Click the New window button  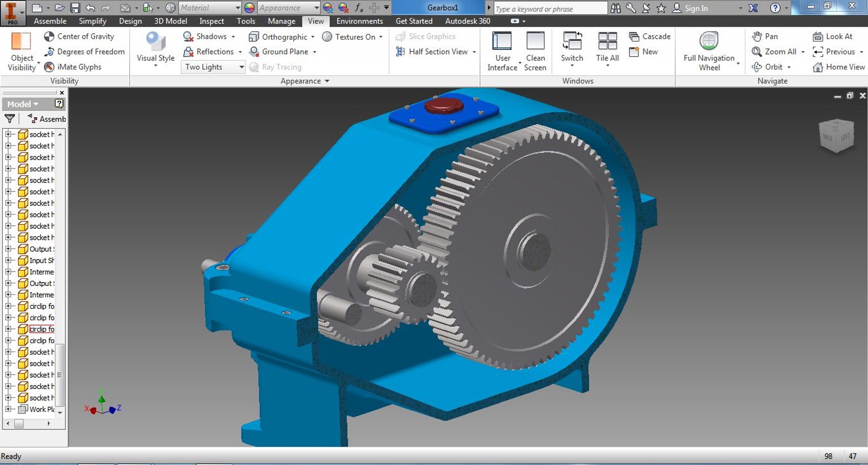643,52
